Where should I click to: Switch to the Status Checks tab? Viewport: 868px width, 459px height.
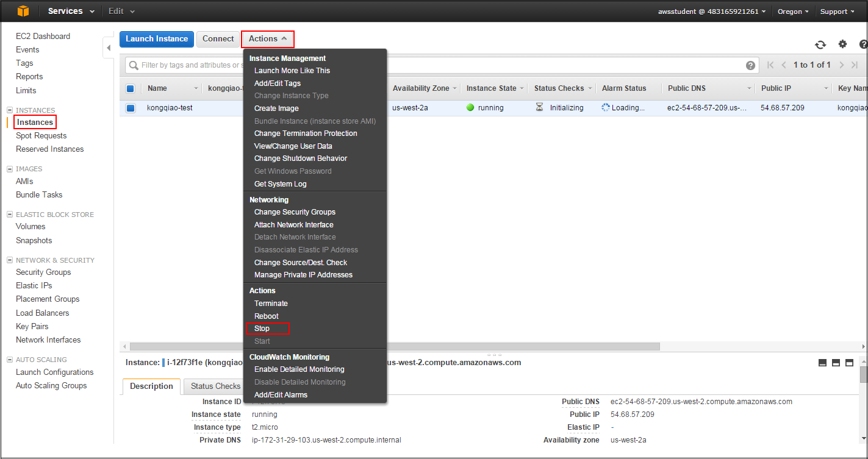215,386
